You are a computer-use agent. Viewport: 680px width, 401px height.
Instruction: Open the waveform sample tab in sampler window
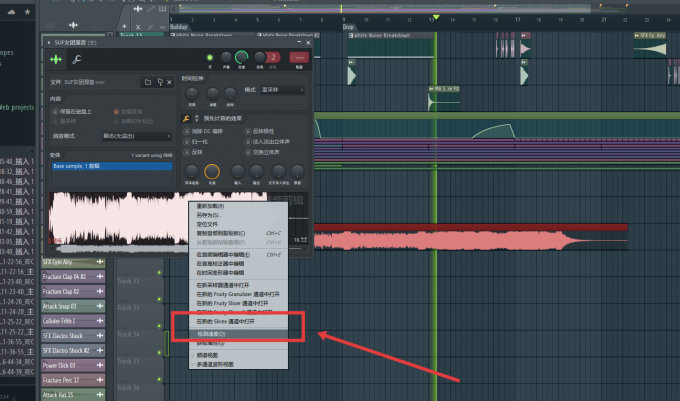coord(56,59)
